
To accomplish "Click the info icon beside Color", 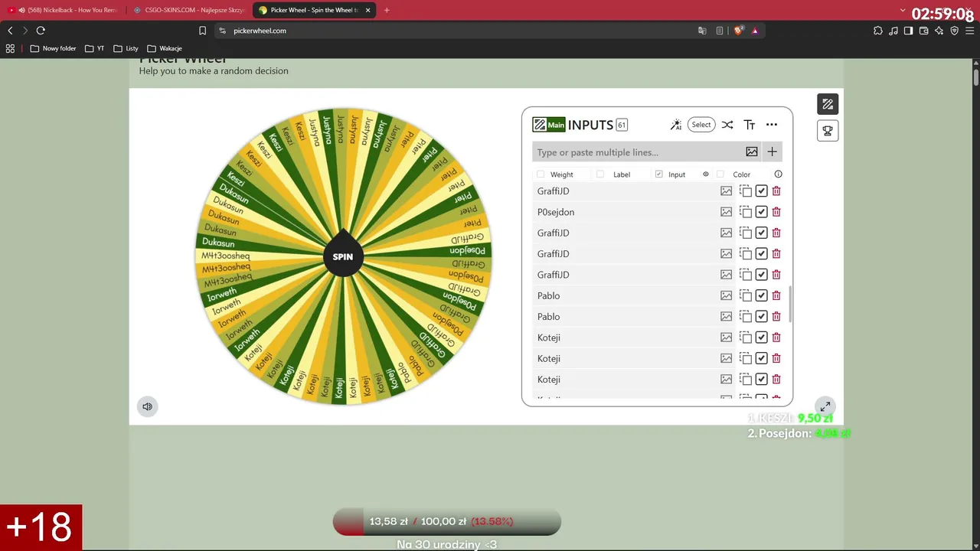I will pos(778,174).
